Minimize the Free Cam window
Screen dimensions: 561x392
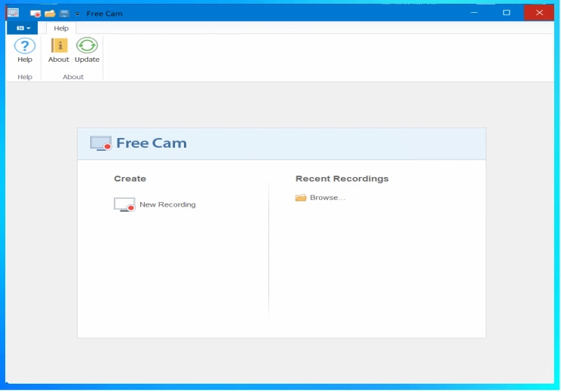pyautogui.click(x=474, y=13)
